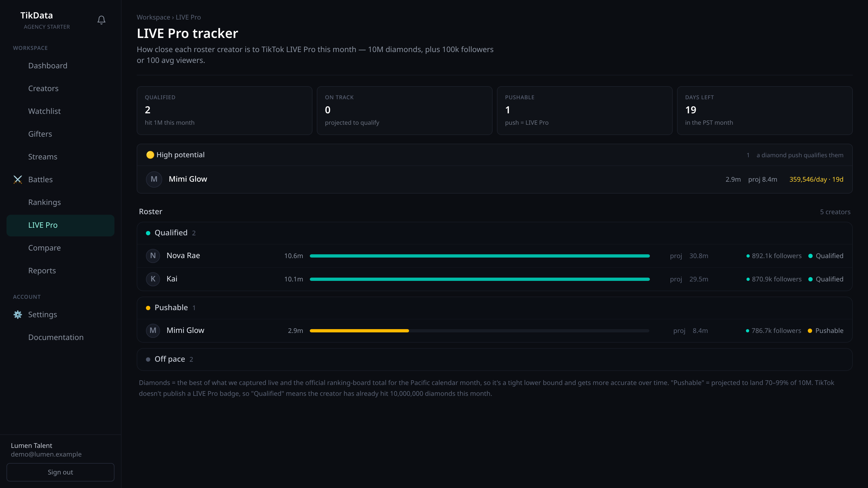The height and width of the screenshot is (488, 868).
Task: Click the 5 creators count label
Action: (x=835, y=212)
